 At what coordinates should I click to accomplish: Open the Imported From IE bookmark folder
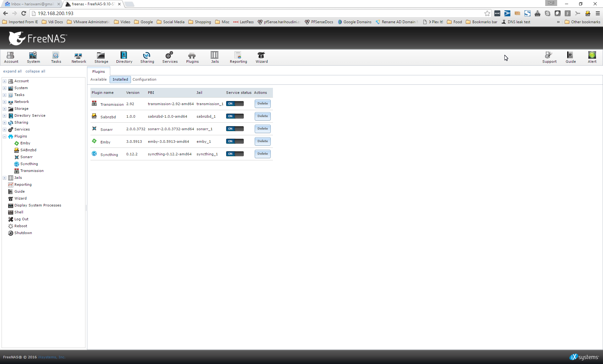tap(20, 22)
